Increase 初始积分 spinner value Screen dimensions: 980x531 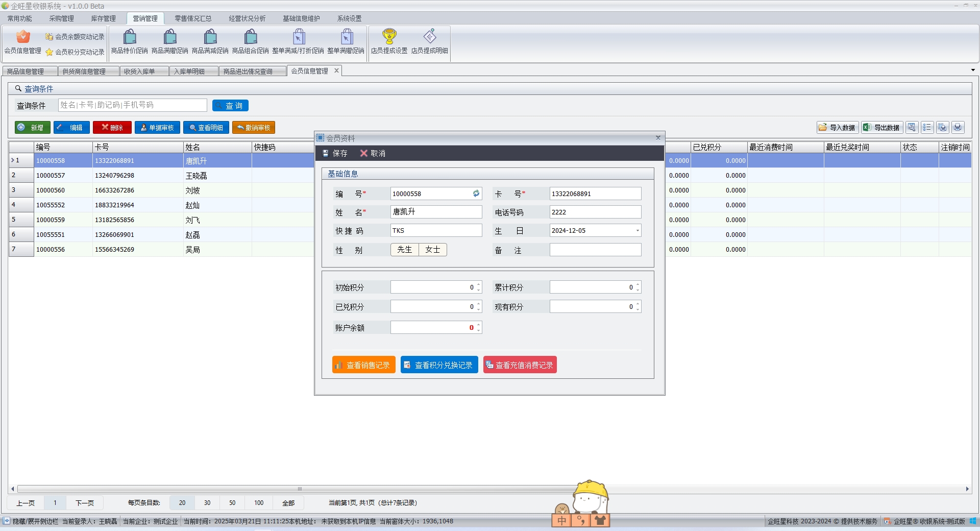[x=478, y=285]
